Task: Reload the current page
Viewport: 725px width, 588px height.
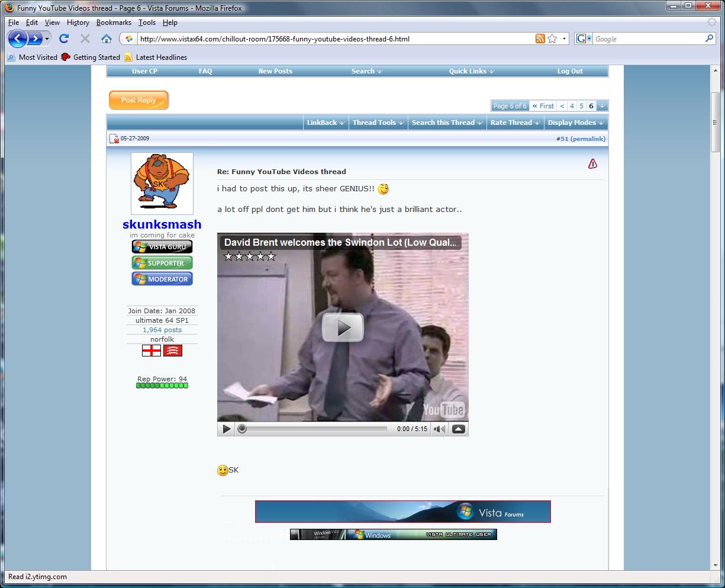Action: tap(64, 38)
